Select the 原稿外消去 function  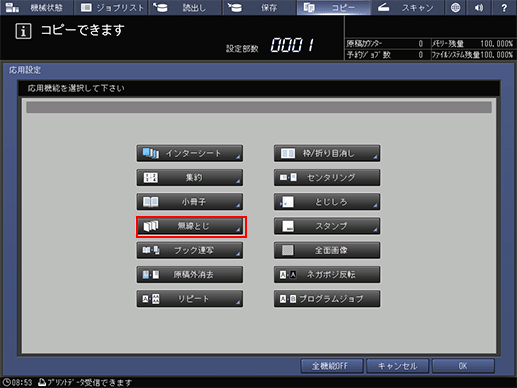click(189, 275)
